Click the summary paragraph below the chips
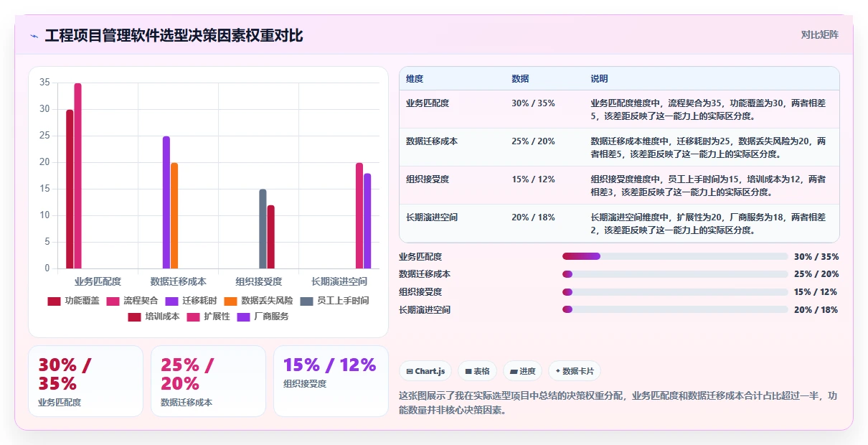Screen dimensions: 868x445 point(618,403)
